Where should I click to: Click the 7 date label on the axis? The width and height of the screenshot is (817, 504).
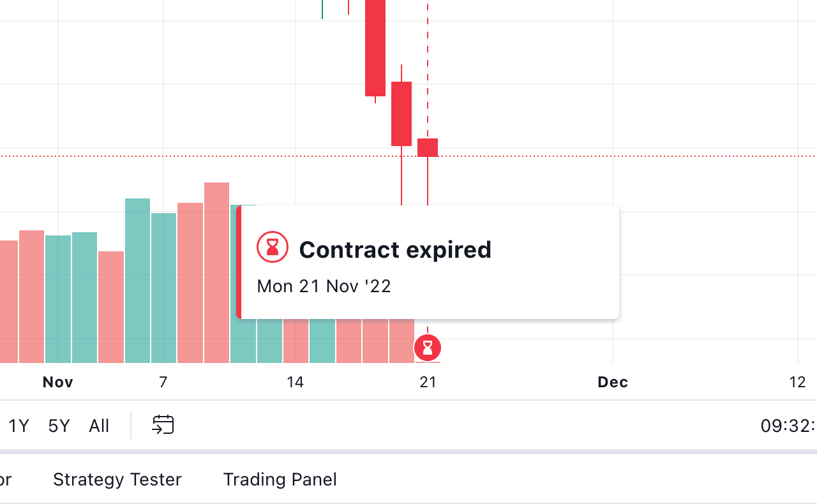click(163, 382)
